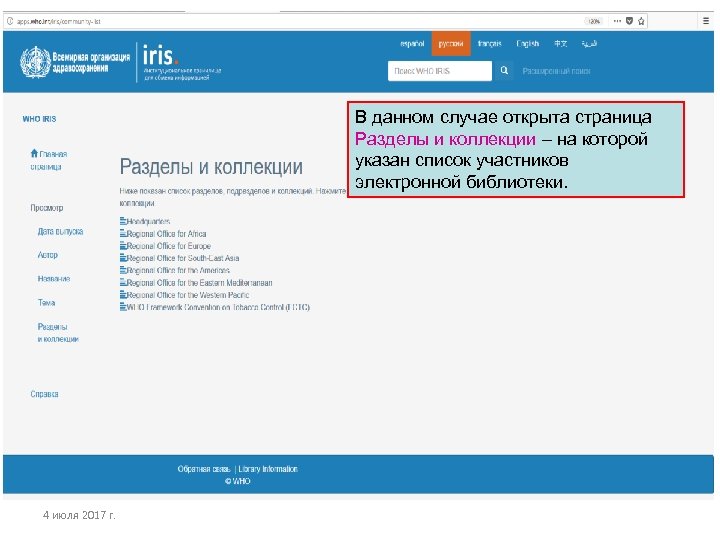Screen dimensions: 720x540
Task: Go to Главная страница in the sidebar
Action: 49,160
